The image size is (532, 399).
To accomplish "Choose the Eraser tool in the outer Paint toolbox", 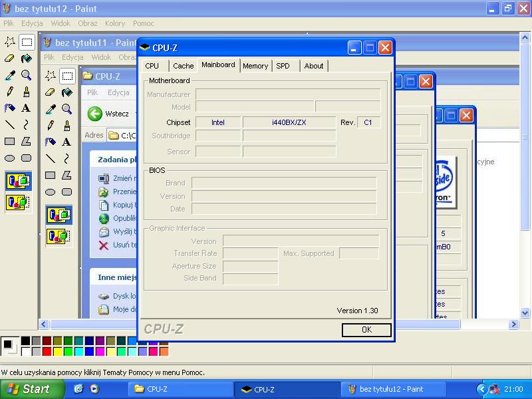I will coord(10,59).
